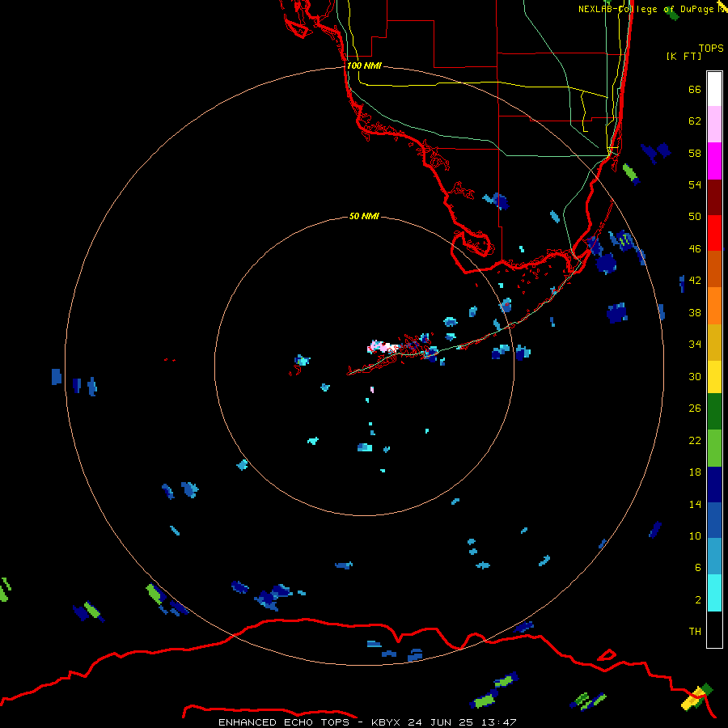728x728 pixels.
Task: Click the '62' legend value
Action: [695, 121]
